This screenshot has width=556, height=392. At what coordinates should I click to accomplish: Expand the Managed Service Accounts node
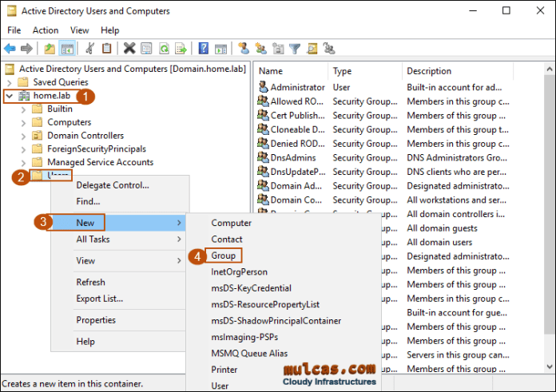[23, 163]
